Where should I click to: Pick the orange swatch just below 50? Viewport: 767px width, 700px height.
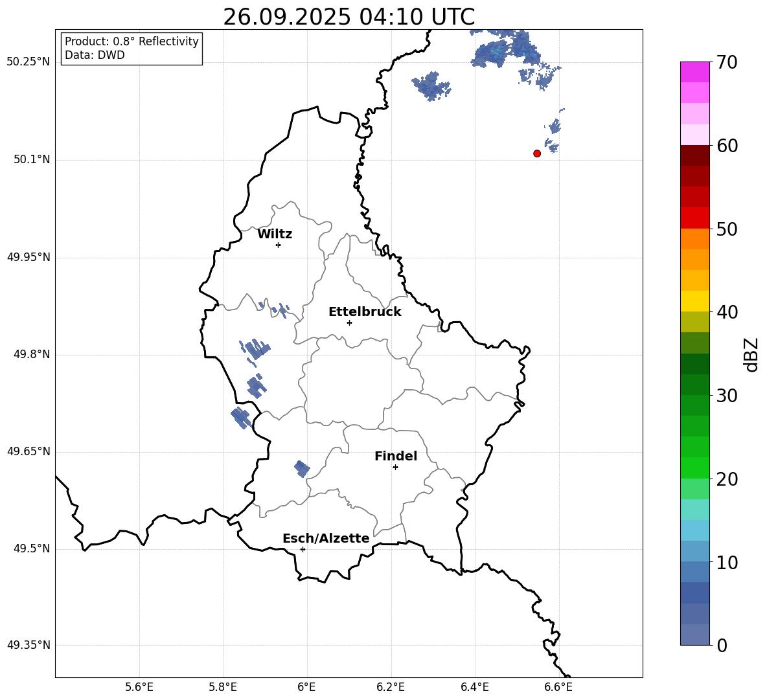click(x=694, y=239)
